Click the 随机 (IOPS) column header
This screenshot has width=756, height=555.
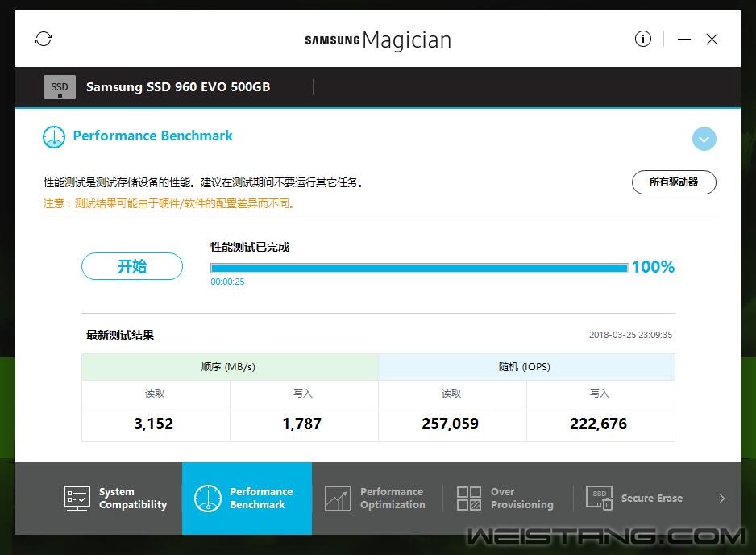pyautogui.click(x=526, y=367)
